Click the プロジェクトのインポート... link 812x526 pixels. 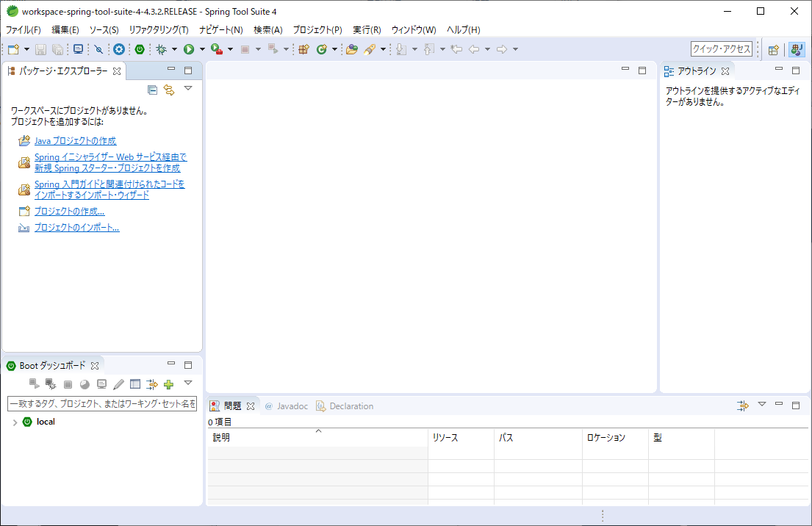click(x=76, y=228)
